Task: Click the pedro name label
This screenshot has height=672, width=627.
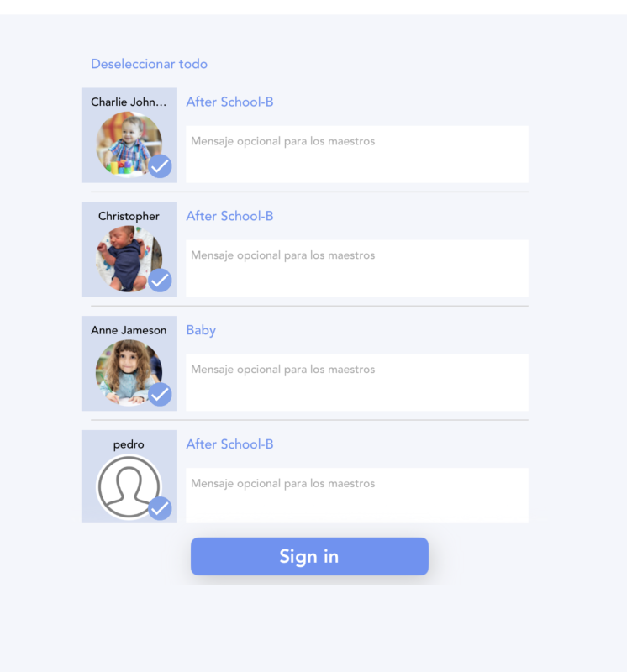Action: (129, 444)
